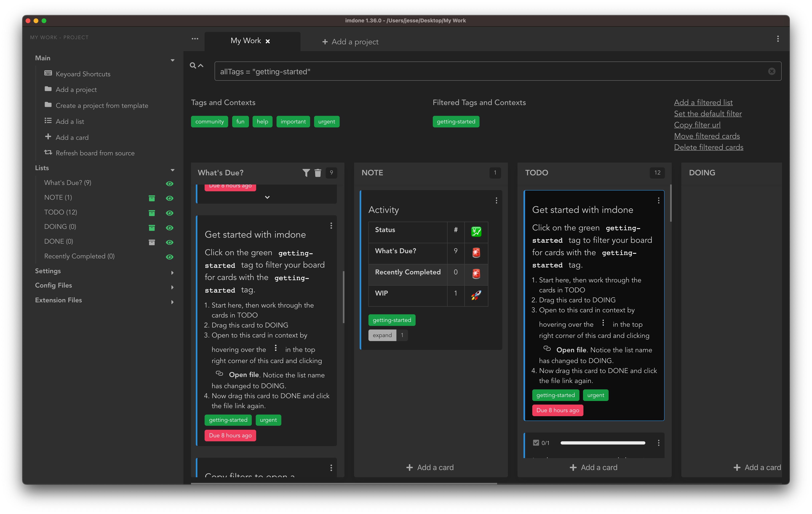Click Add a card under DOING list
Viewport: 812px width, 514px height.
757,467
